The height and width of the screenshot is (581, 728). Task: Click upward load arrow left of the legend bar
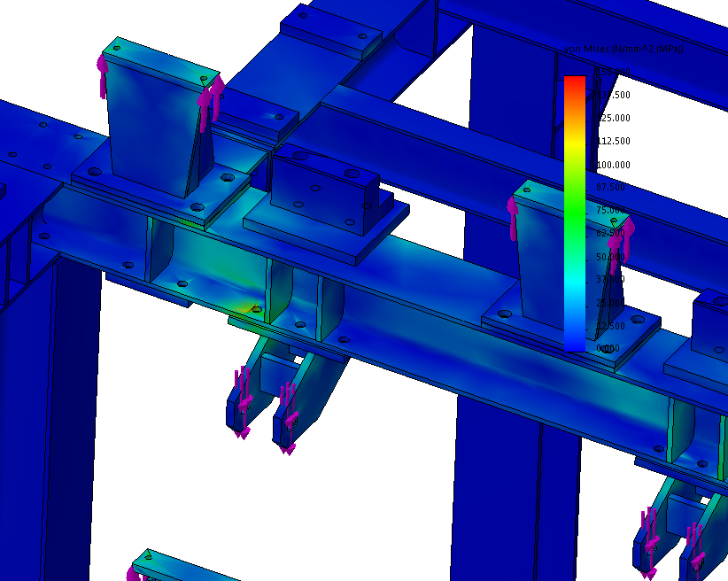[512, 219]
